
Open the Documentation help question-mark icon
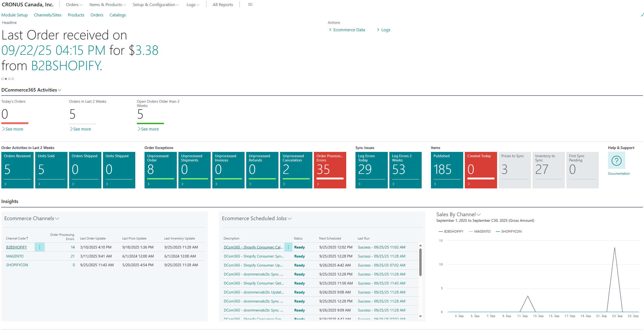(616, 161)
